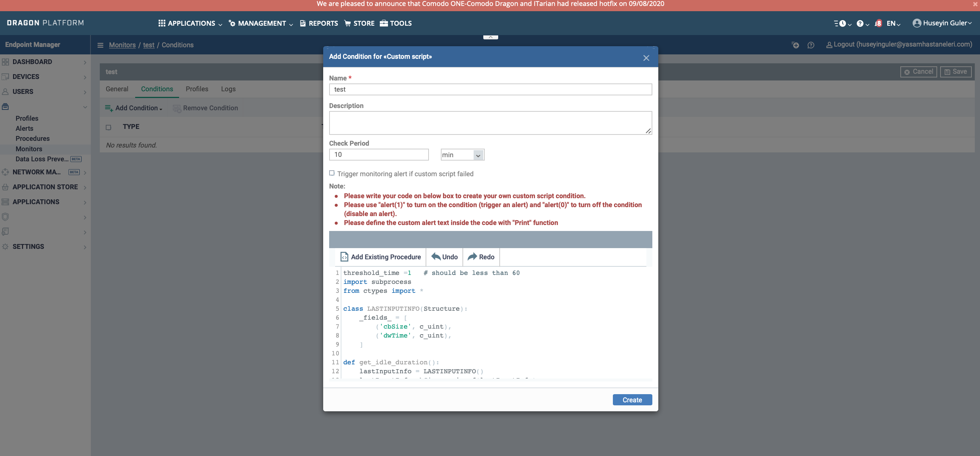Click the Reports document icon

(x=303, y=23)
